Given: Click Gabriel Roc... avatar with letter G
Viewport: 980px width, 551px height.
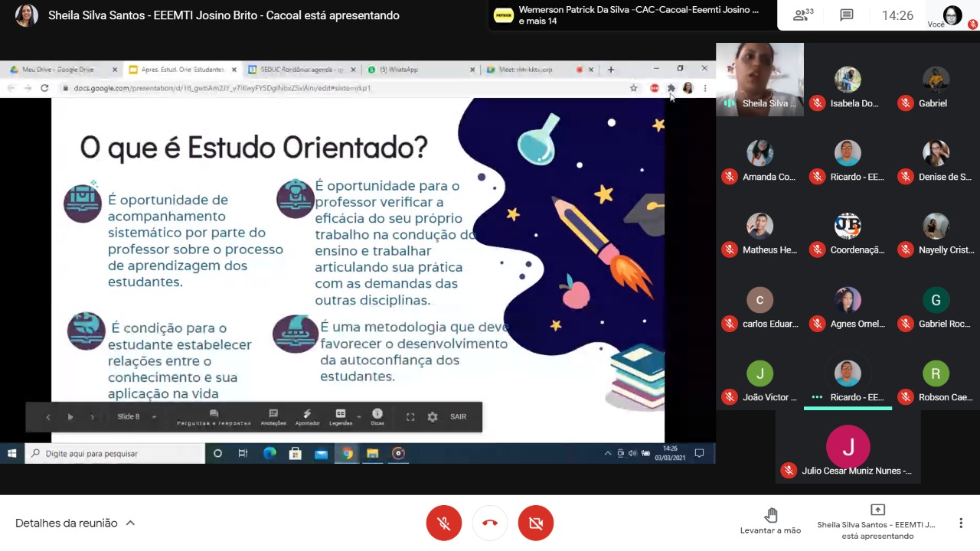Looking at the screenshot, I should pyautogui.click(x=936, y=300).
